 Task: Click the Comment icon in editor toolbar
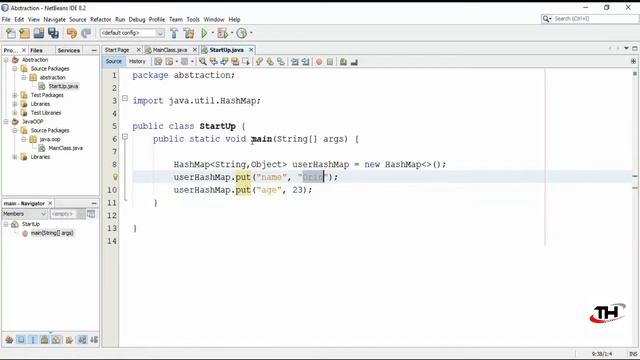tap(343, 62)
